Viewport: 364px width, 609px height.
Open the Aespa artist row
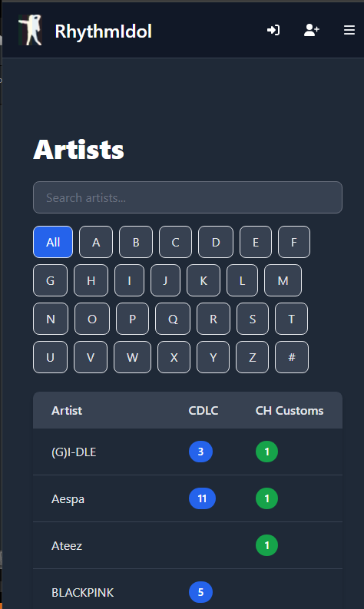[187, 498]
